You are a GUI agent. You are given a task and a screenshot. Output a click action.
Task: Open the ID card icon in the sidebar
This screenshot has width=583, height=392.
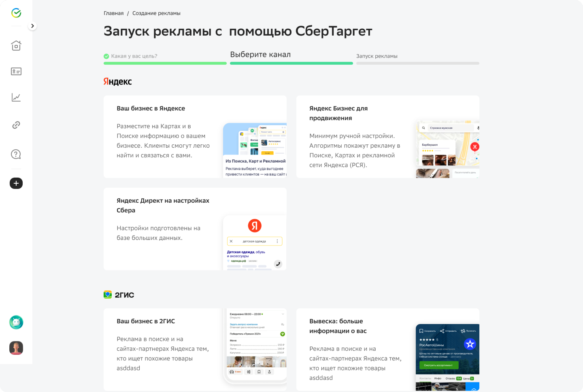16,72
